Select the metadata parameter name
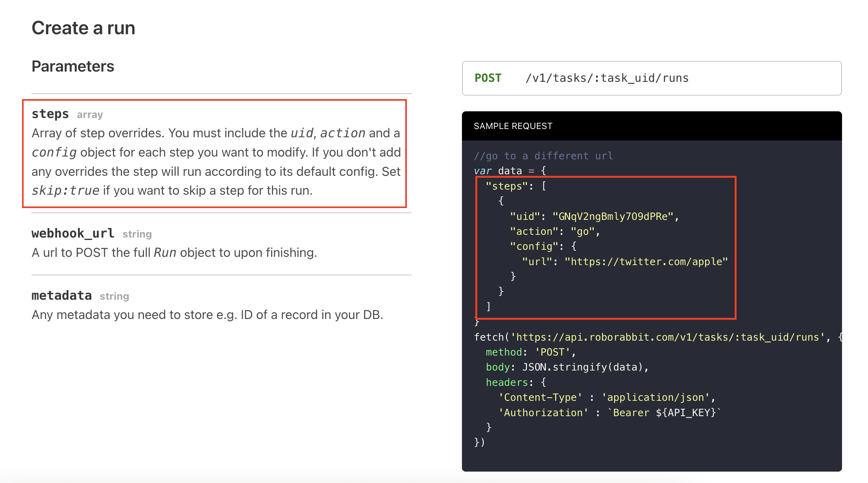 (62, 295)
